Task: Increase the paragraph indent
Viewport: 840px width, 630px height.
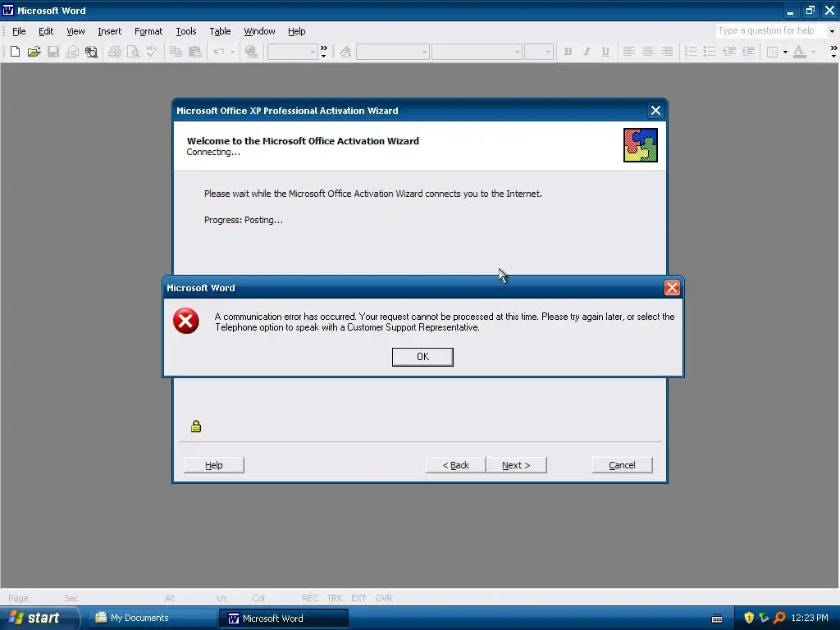Action: [748, 52]
